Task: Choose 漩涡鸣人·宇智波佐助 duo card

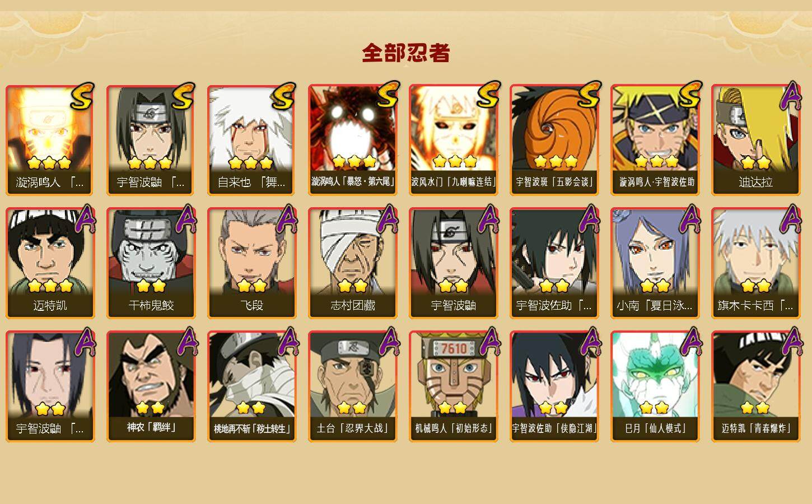Action: click(x=655, y=140)
